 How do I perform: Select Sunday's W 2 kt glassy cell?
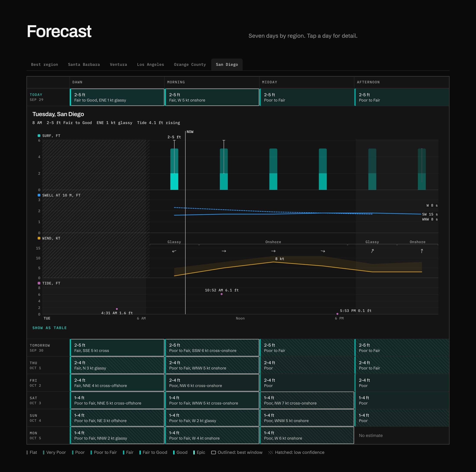point(212,418)
